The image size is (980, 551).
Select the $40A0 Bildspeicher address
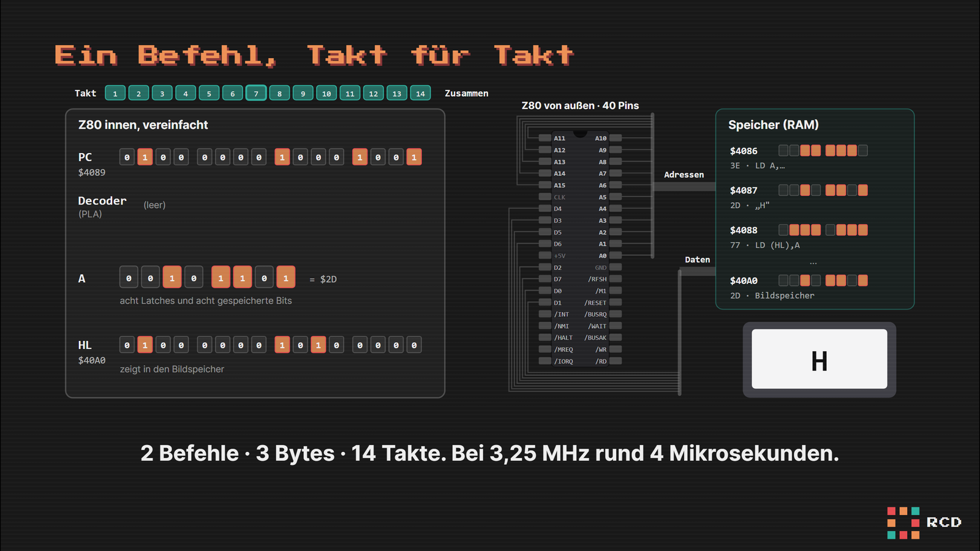(x=744, y=280)
